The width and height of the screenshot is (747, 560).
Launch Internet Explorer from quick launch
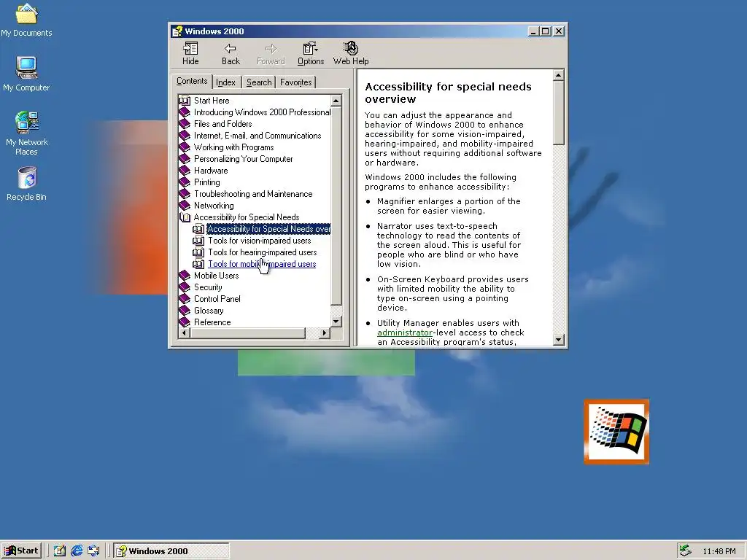(x=76, y=551)
